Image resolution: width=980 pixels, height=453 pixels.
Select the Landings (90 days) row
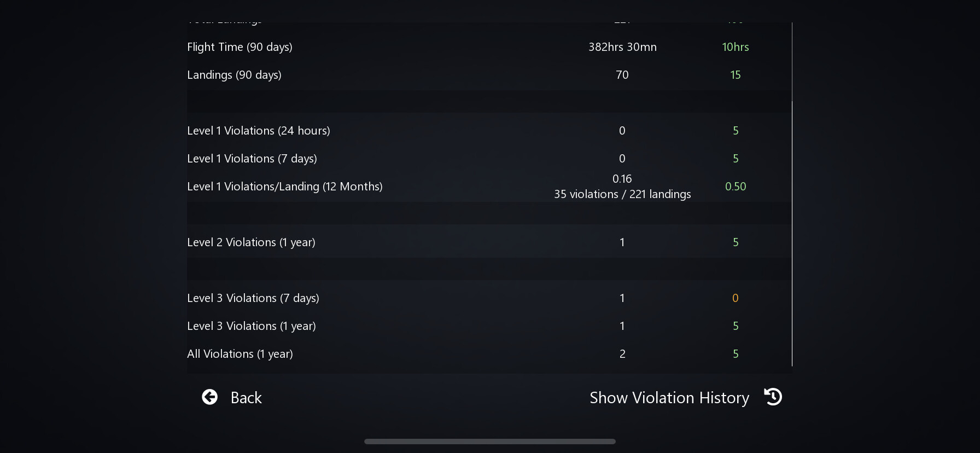234,75
